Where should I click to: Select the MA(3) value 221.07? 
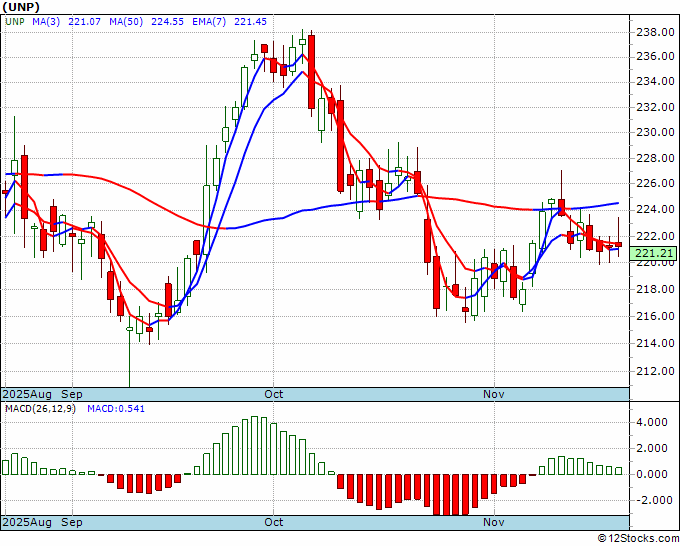(x=85, y=22)
